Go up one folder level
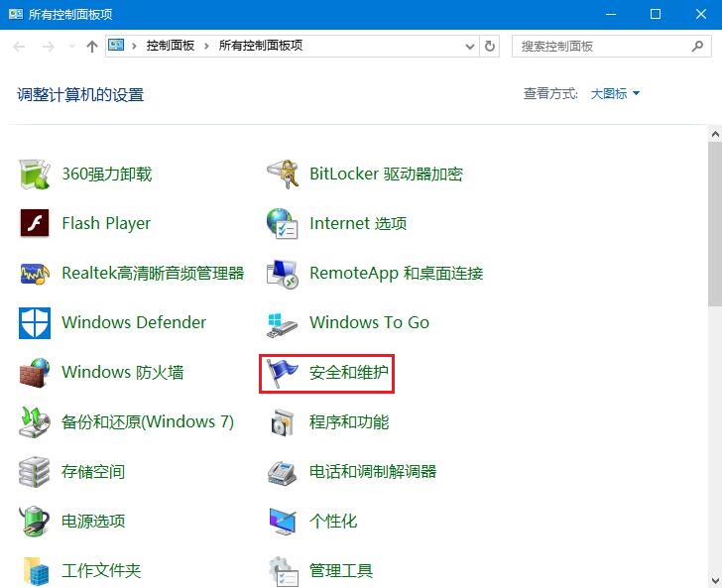 click(92, 46)
